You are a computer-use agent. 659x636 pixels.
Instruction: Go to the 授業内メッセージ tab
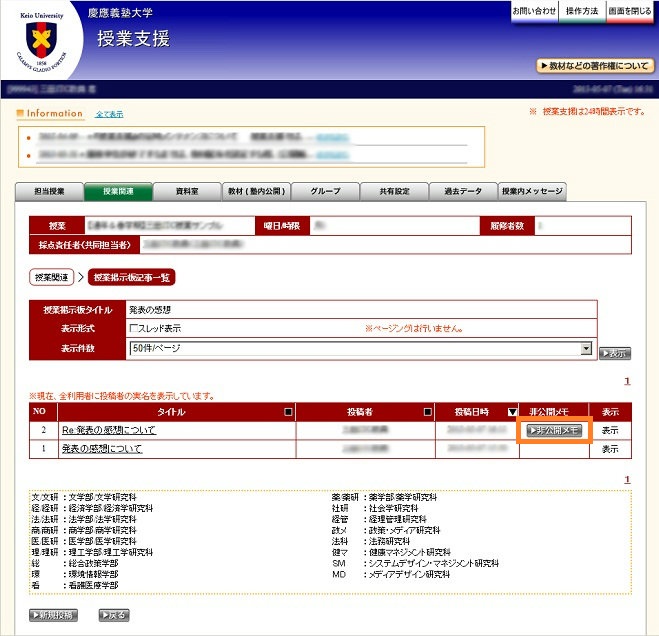point(532,191)
